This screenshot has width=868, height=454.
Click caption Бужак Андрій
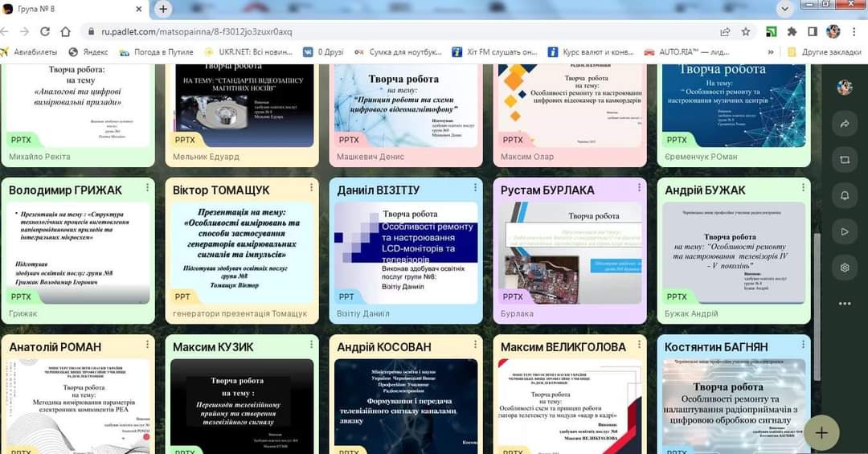click(691, 313)
